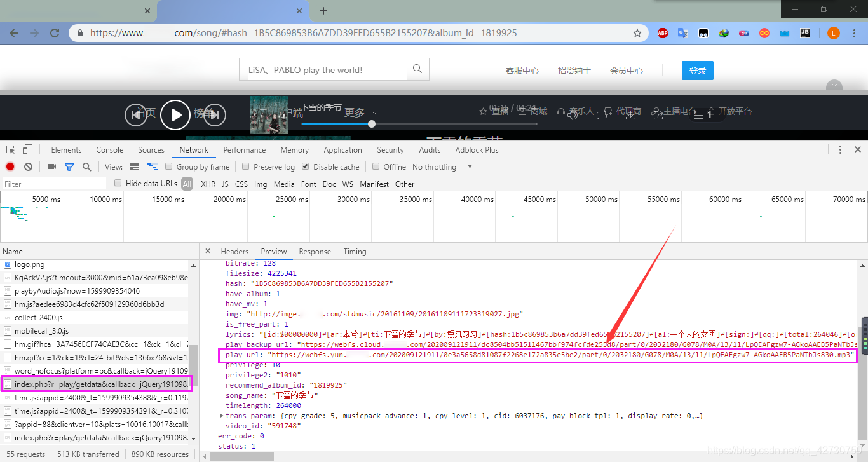The width and height of the screenshot is (868, 462).
Task: Open the user profile avatar L
Action: coord(834,33)
